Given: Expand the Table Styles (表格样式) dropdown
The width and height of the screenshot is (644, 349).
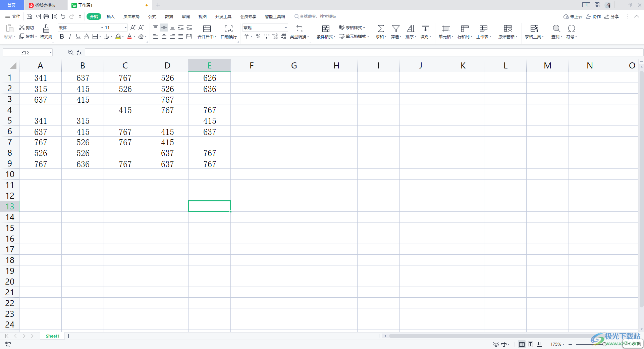Looking at the screenshot, I should click(364, 28).
